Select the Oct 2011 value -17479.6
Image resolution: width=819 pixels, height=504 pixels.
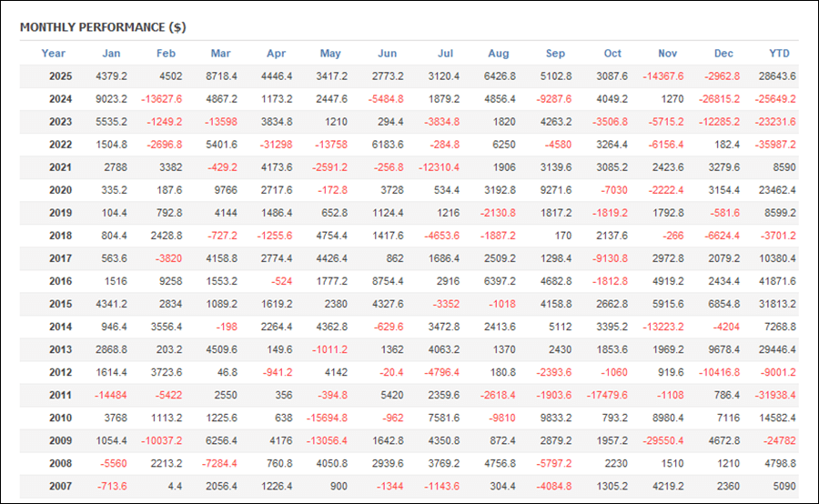(x=606, y=395)
